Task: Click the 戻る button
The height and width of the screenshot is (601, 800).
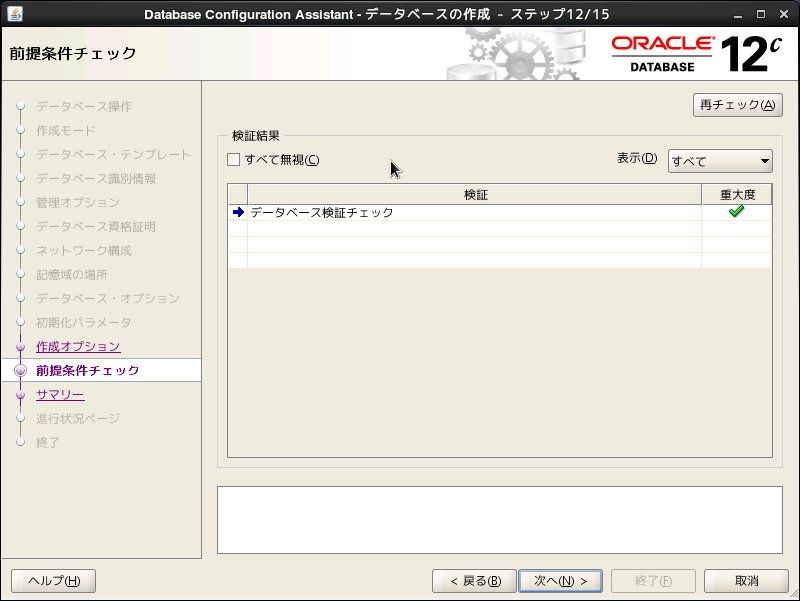Action: [474, 581]
